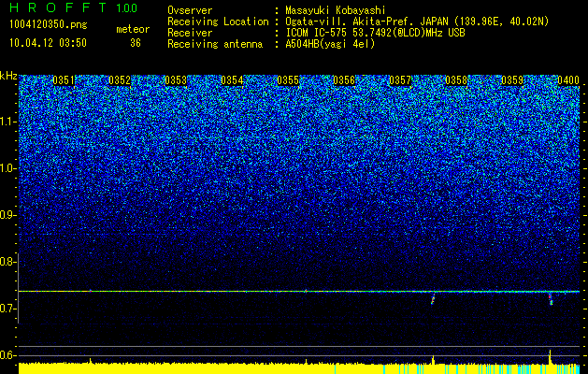Click the 0359 time marker

coord(512,80)
